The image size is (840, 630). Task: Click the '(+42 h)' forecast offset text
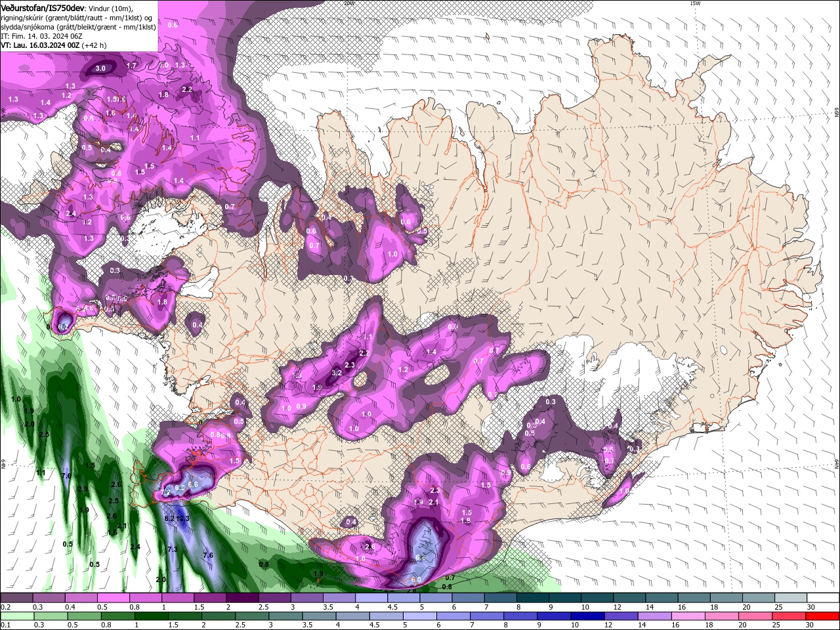pos(94,46)
